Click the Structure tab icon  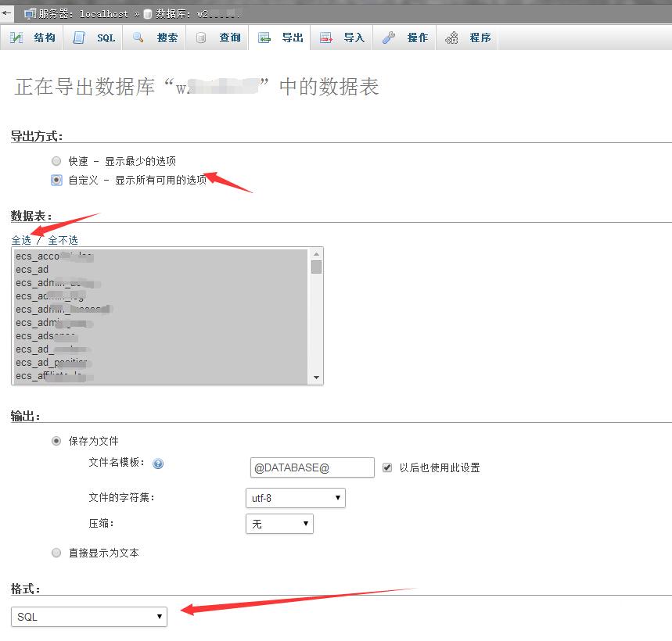click(16, 38)
